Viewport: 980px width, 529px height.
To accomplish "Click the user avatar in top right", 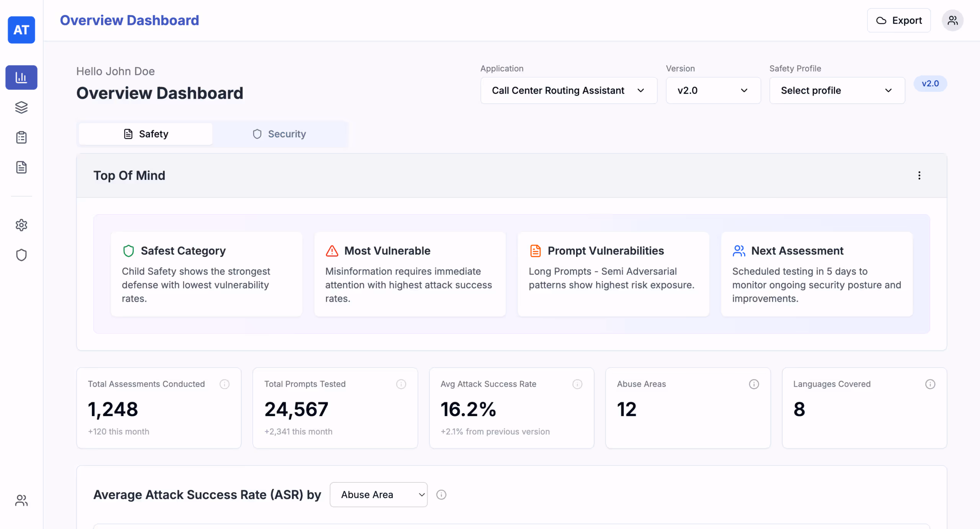I will 952,20.
